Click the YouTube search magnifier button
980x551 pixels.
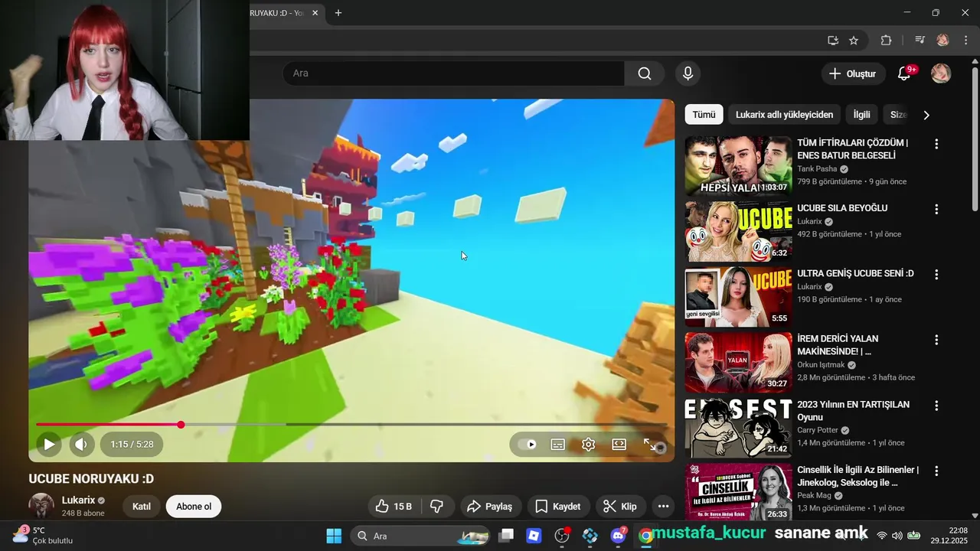[645, 73]
